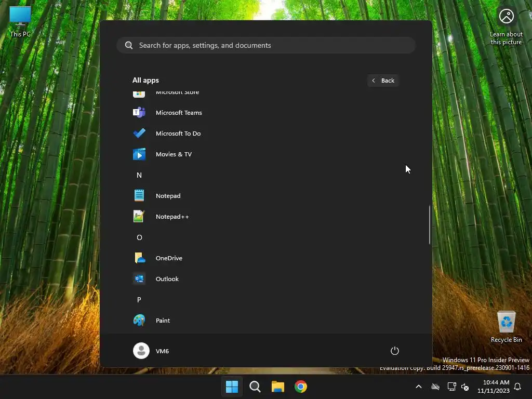
Task: Click muted volume tray icon
Action: (465, 387)
